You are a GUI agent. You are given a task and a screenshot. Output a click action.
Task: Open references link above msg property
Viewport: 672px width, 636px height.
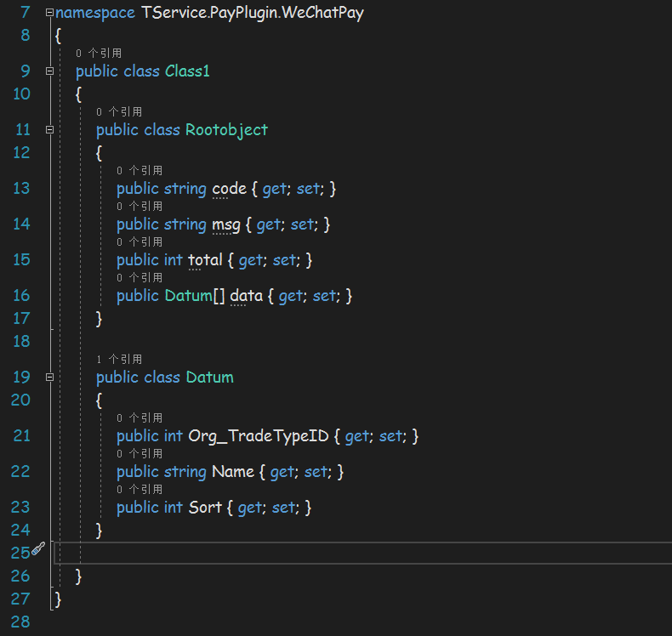pyautogui.click(x=140, y=206)
